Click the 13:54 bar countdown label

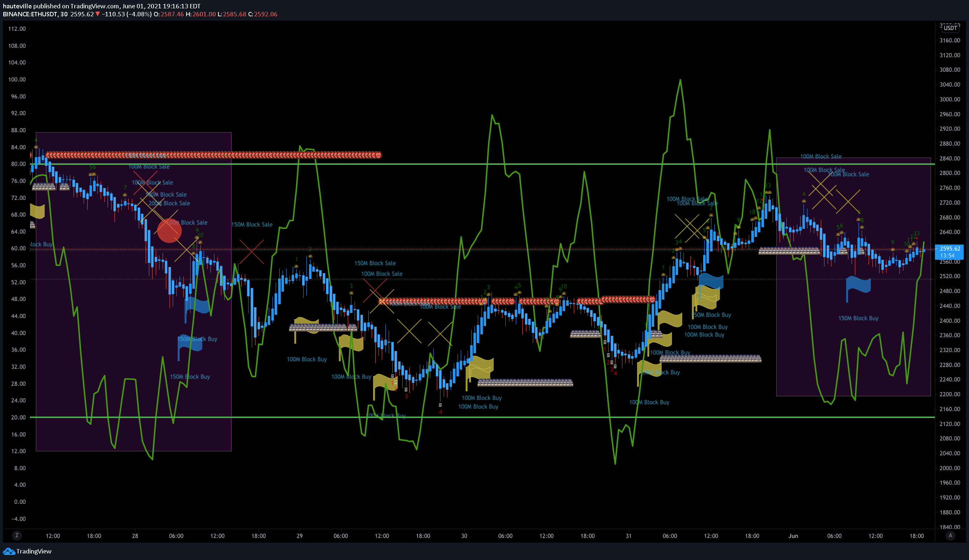click(x=947, y=256)
